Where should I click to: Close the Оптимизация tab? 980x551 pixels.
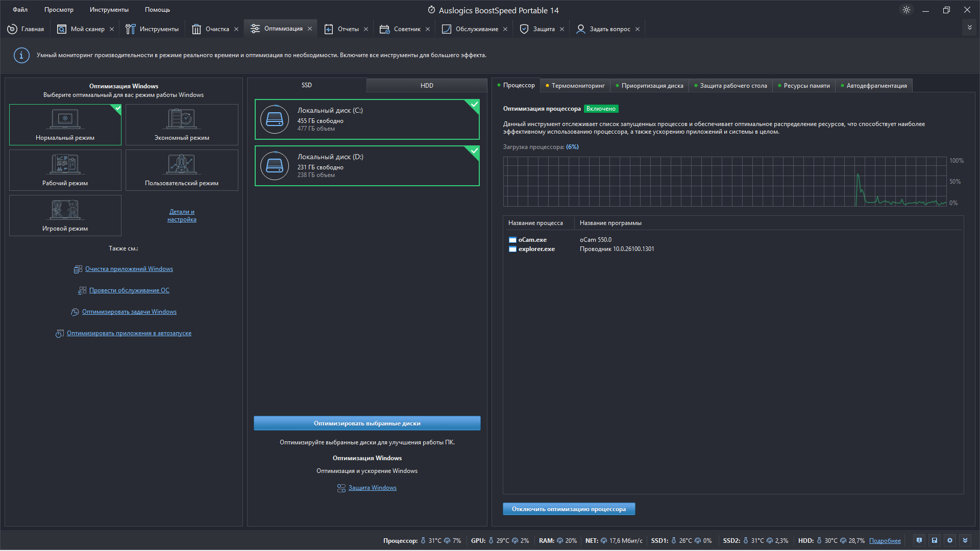310,29
